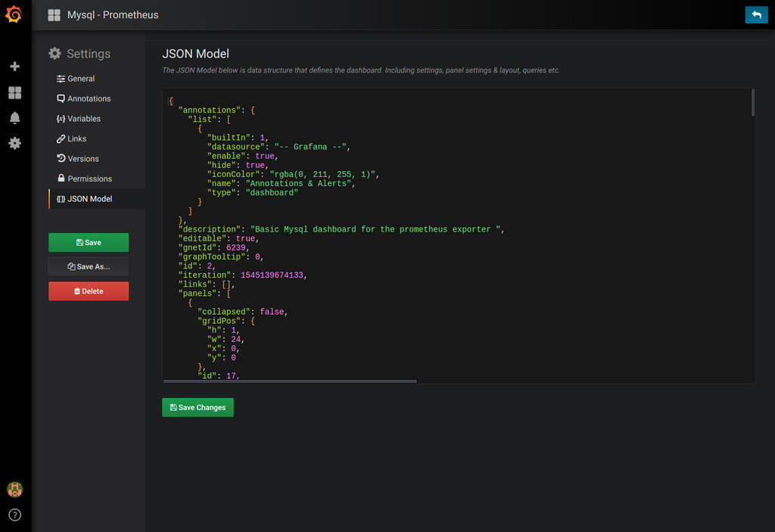Click the "enable": true line
775x532 pixels.
click(x=243, y=156)
